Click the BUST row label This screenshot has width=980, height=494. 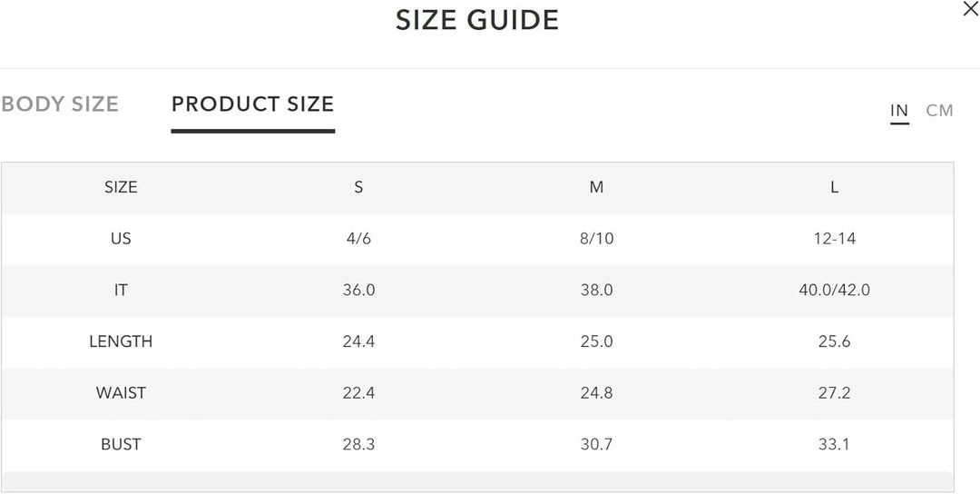click(x=121, y=445)
